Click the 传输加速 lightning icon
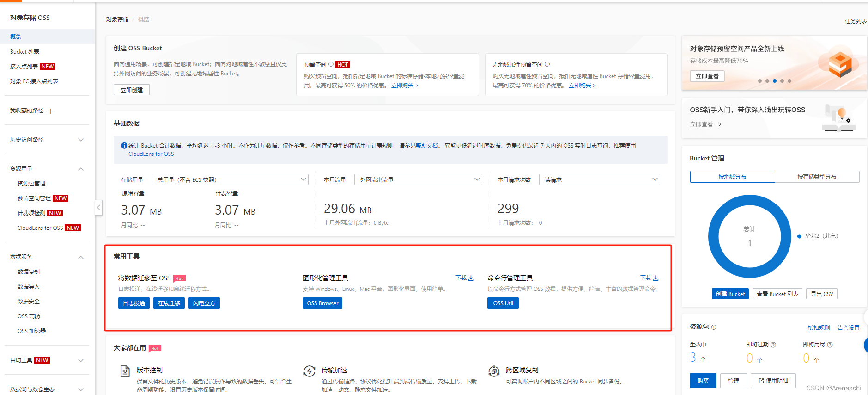 [x=310, y=371]
